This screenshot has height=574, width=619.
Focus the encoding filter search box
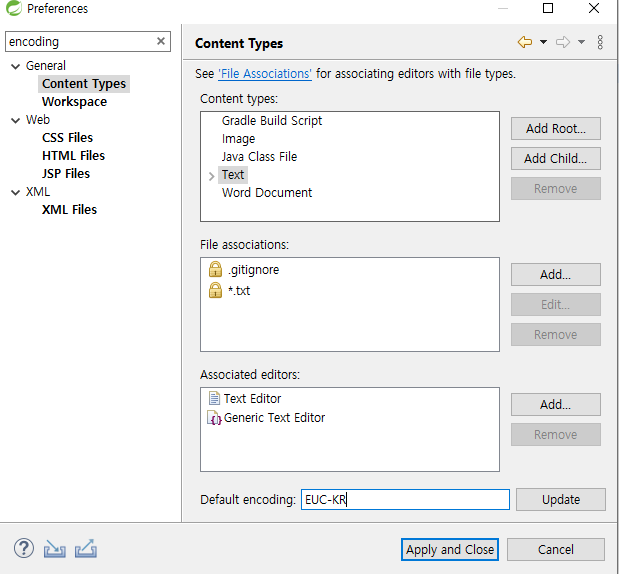88,41
